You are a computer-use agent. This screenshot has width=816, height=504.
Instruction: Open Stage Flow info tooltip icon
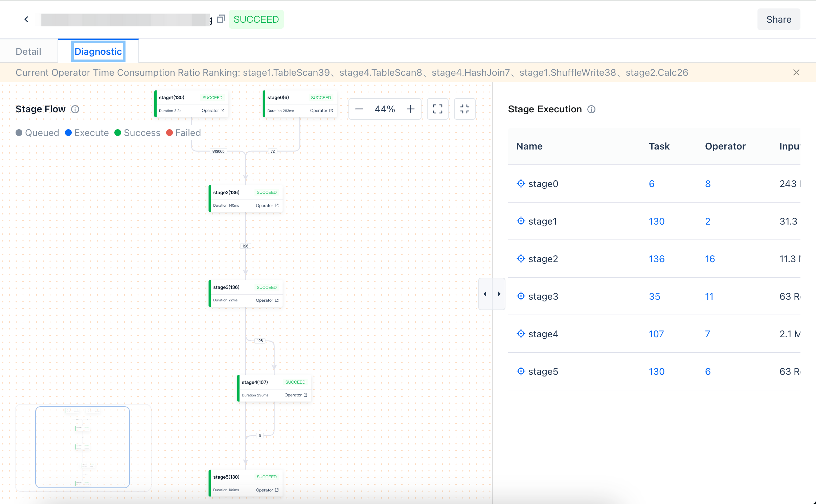(75, 109)
